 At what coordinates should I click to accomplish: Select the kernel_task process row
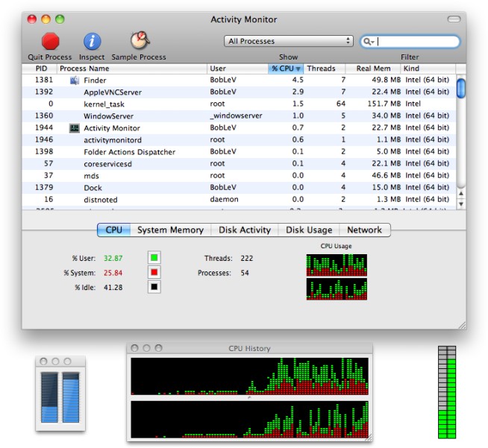[224, 104]
